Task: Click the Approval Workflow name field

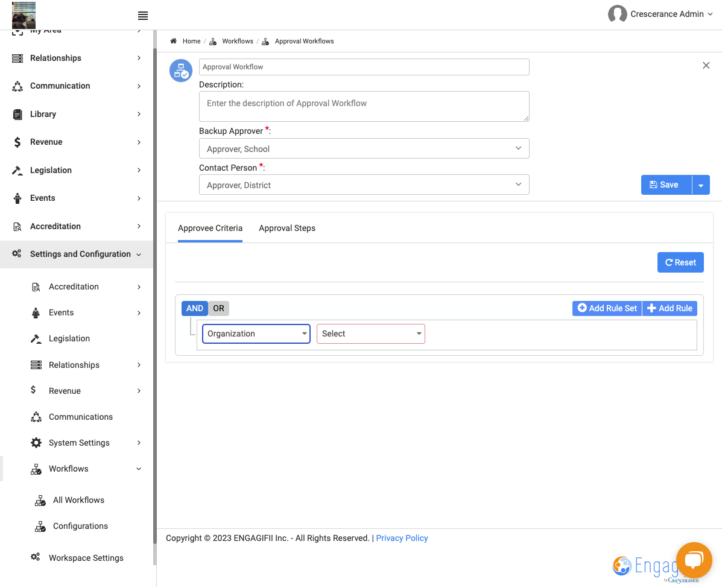Action: coord(364,67)
